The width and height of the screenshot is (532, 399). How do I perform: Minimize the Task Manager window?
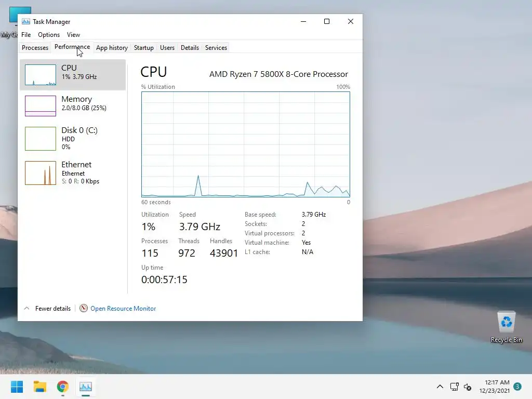click(303, 21)
